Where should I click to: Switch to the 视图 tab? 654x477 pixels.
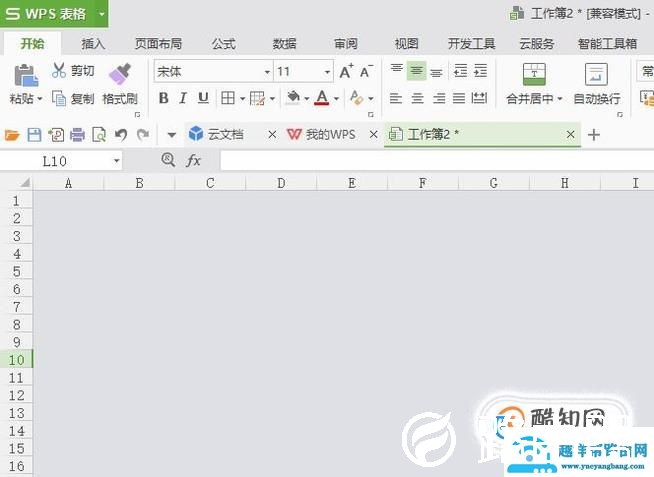coord(407,44)
